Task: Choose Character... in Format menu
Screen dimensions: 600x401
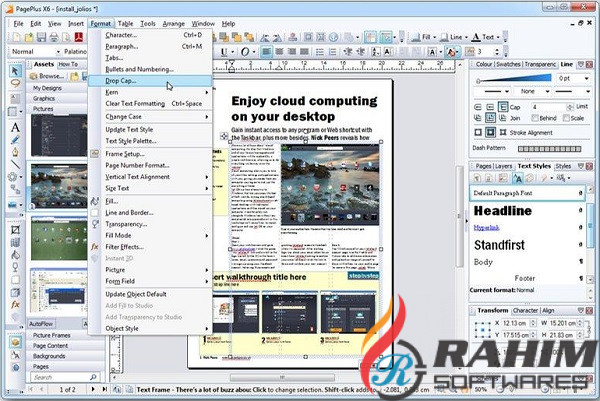Action: click(x=150, y=35)
